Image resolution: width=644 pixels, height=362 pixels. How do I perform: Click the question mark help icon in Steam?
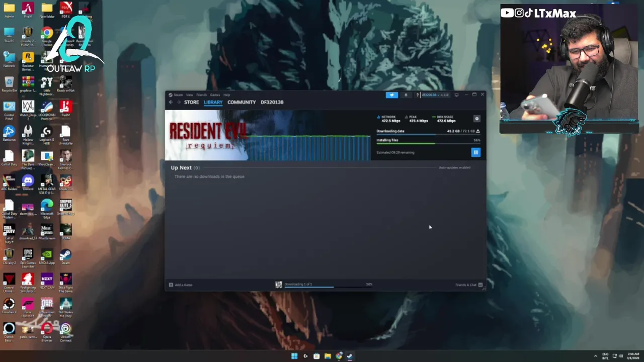[x=417, y=95]
